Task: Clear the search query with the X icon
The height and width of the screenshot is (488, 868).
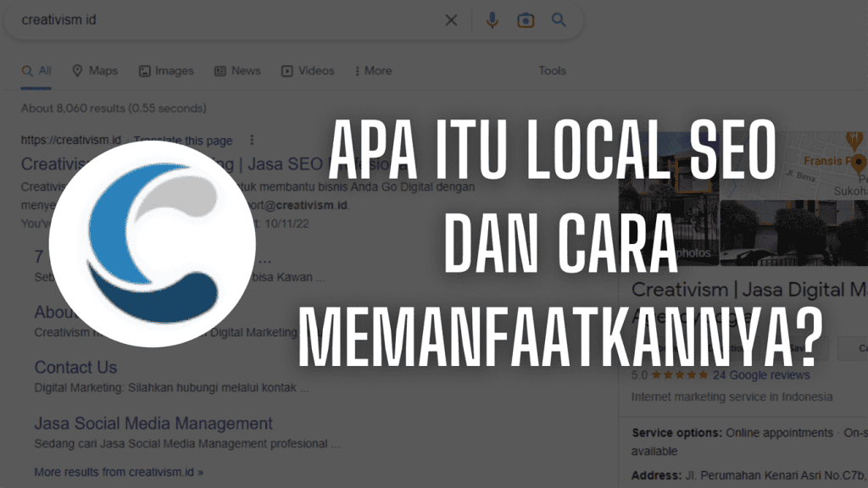Action: click(451, 19)
